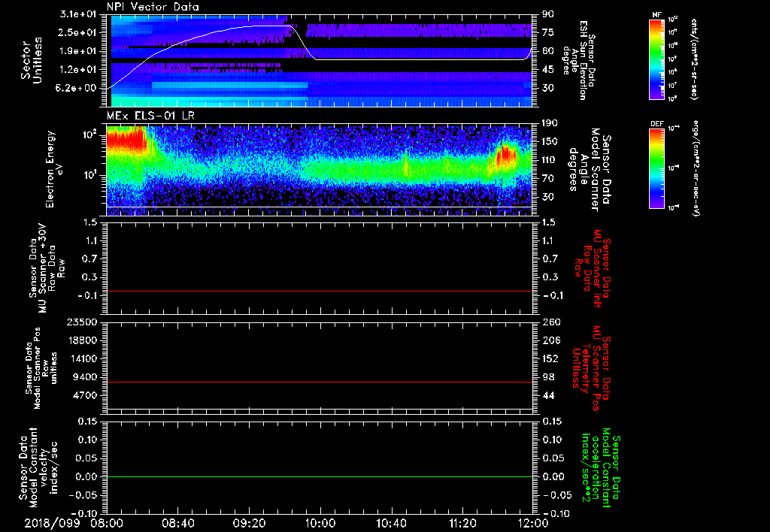Click the '150' scanner angle tick label
Image resolution: width=770 pixels, height=532 pixels.
550,141
